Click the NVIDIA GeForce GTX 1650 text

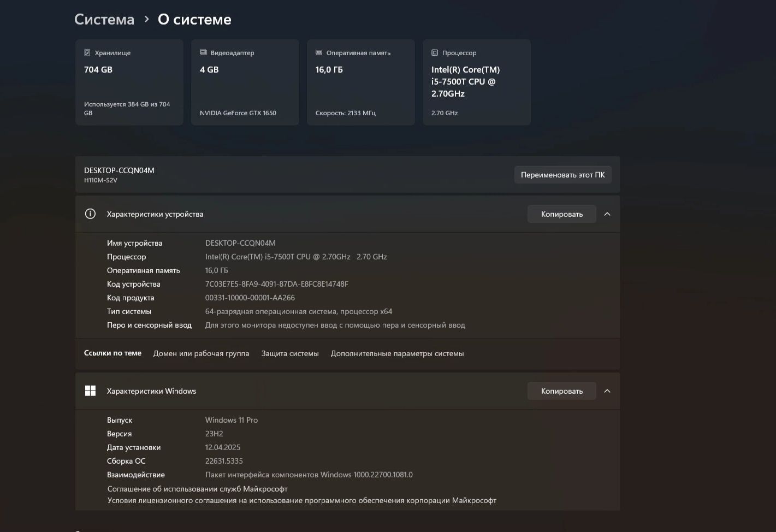pyautogui.click(x=238, y=113)
